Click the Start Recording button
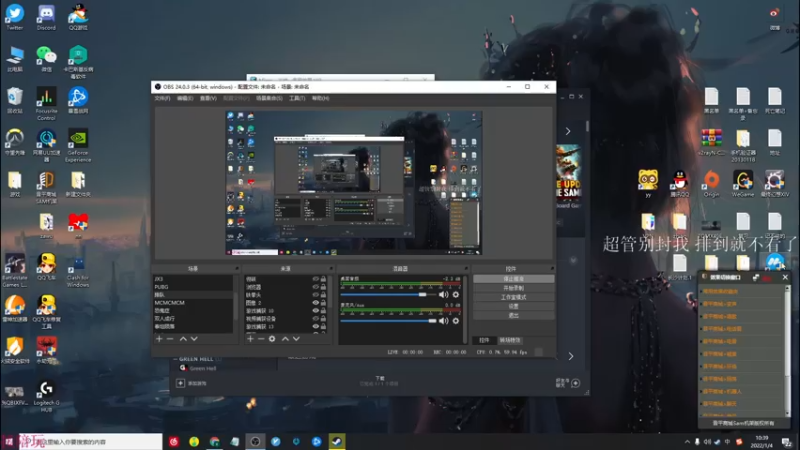This screenshot has height=450, width=800. [513, 288]
